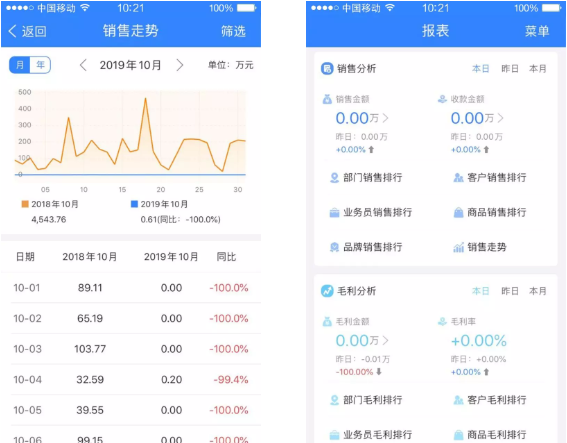
Task: Click the 部门销售排行 pin icon
Action: (x=334, y=178)
